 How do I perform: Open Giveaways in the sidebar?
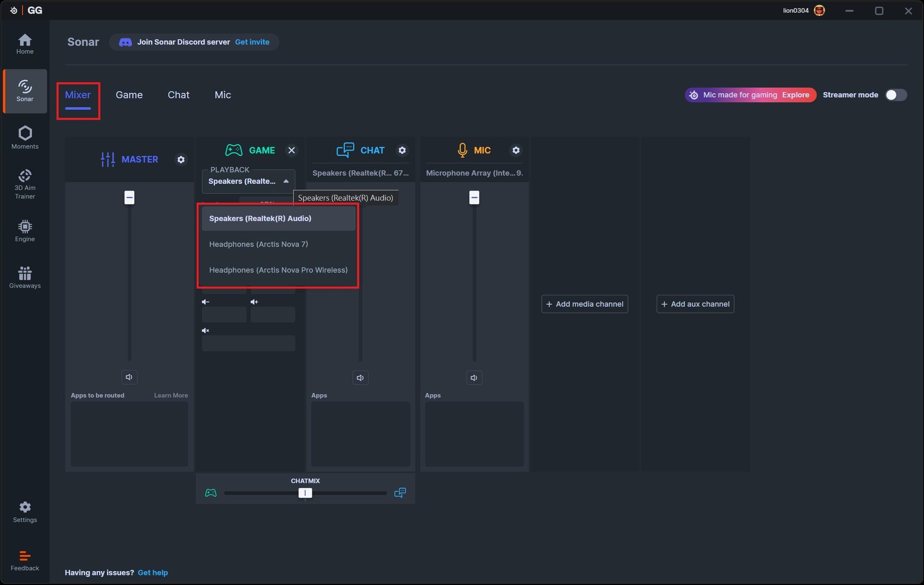pyautogui.click(x=25, y=278)
